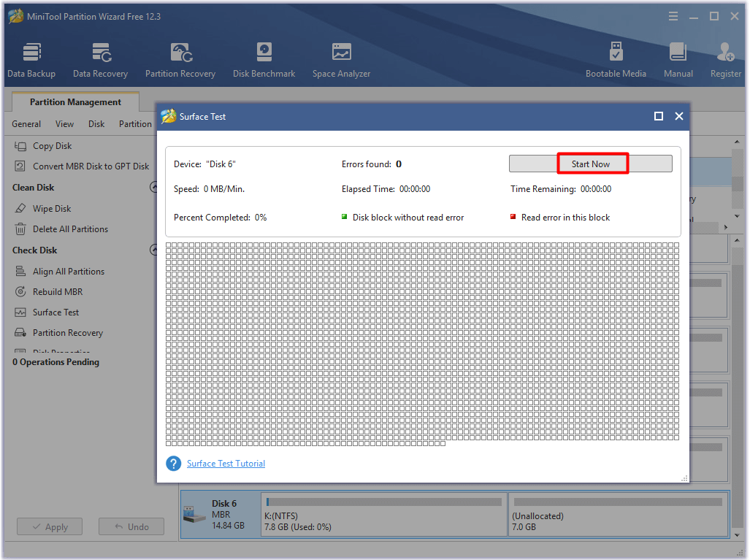Image resolution: width=750 pixels, height=560 pixels.
Task: Click the Undo button
Action: pos(131,526)
